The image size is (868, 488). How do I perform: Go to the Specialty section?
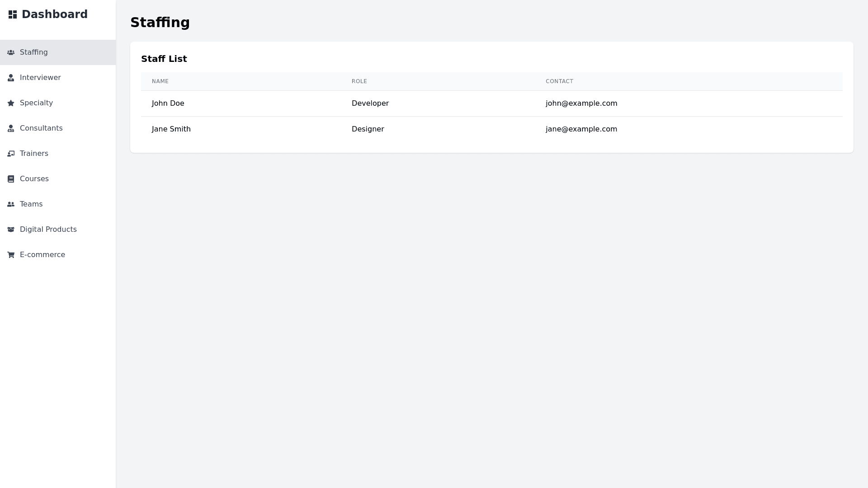coord(36,103)
